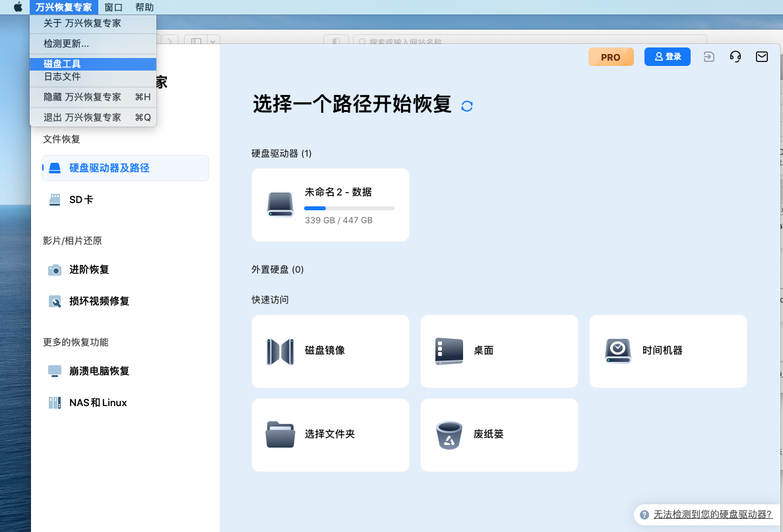
Task: Click the video repair magnifier icon
Action: pyautogui.click(x=55, y=301)
